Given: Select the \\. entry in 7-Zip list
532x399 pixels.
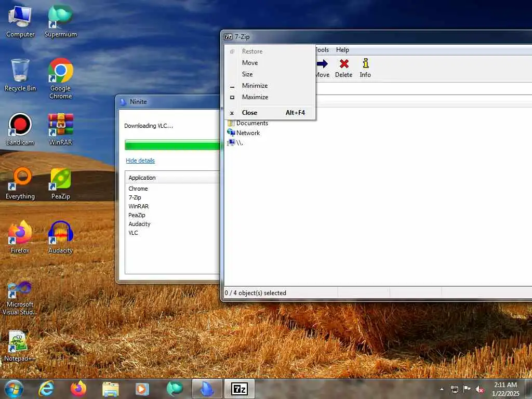Looking at the screenshot, I should pos(235,143).
